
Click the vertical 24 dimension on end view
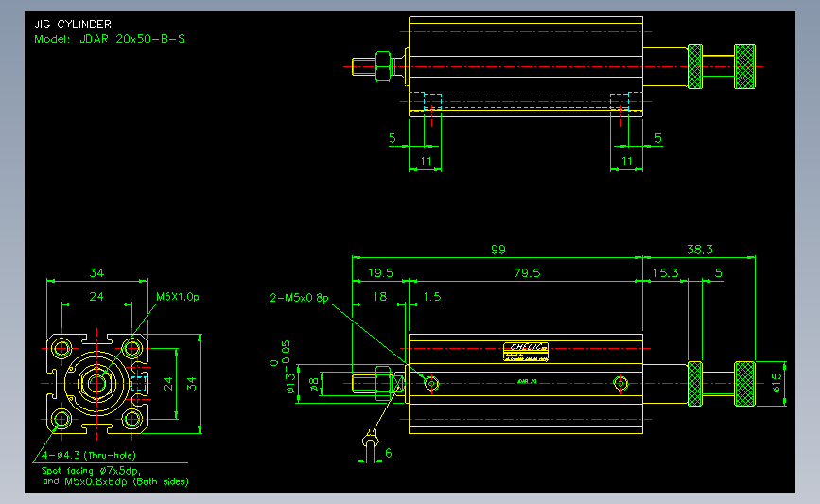pyautogui.click(x=167, y=384)
